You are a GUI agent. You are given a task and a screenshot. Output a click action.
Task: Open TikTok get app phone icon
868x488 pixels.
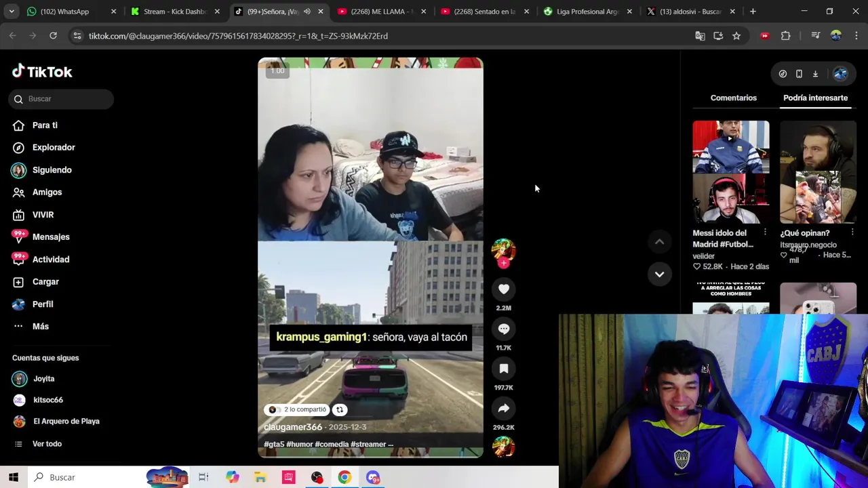799,74
